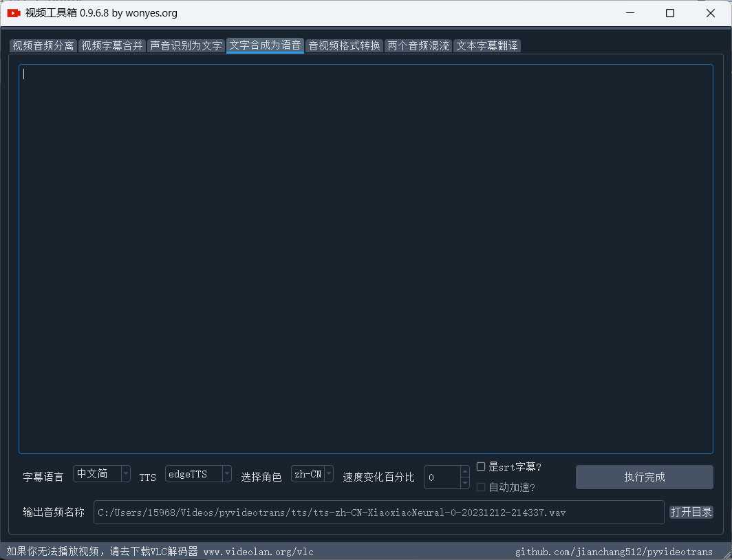
Task: Click the red video toolbox app icon
Action: [x=14, y=13]
